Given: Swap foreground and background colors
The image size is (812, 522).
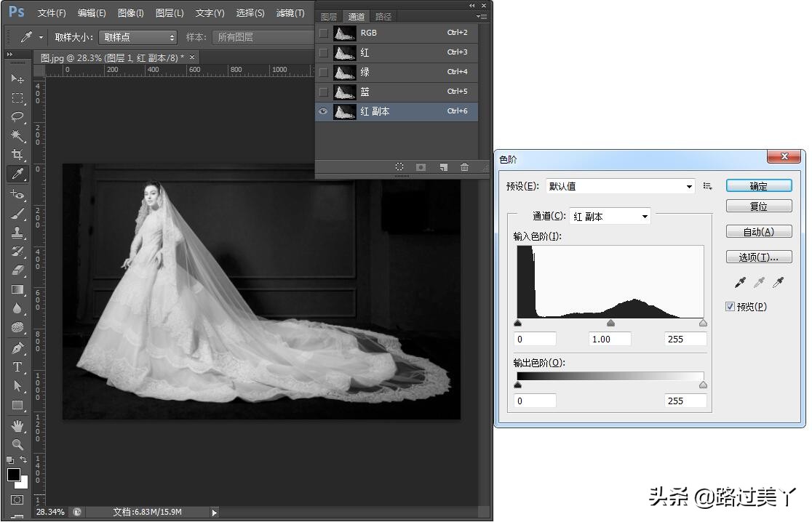Looking at the screenshot, I should click(23, 459).
